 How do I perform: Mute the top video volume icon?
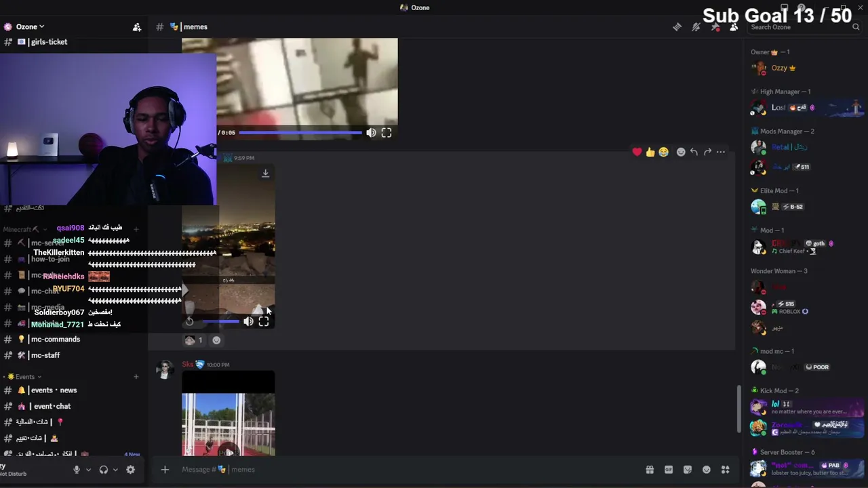tap(371, 133)
